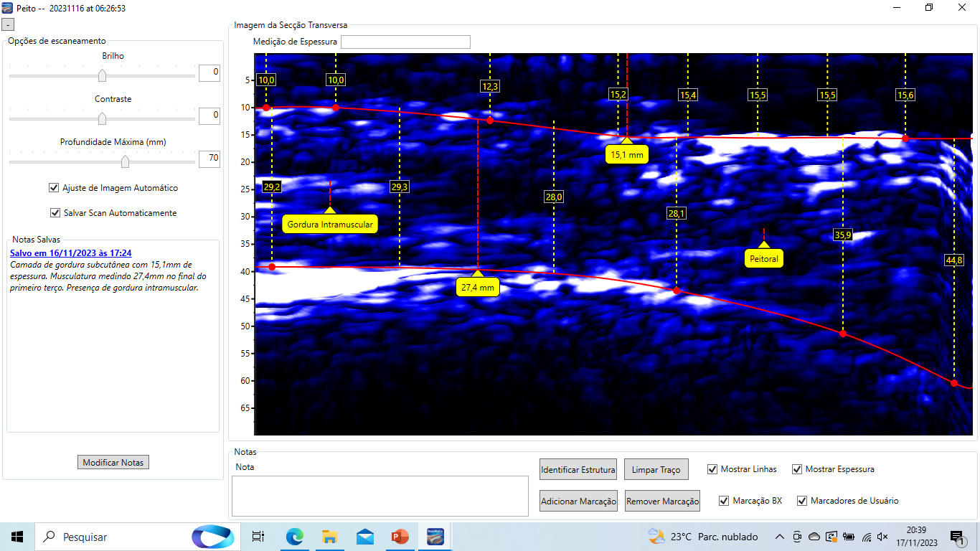Open the Windows Start menu

17,536
